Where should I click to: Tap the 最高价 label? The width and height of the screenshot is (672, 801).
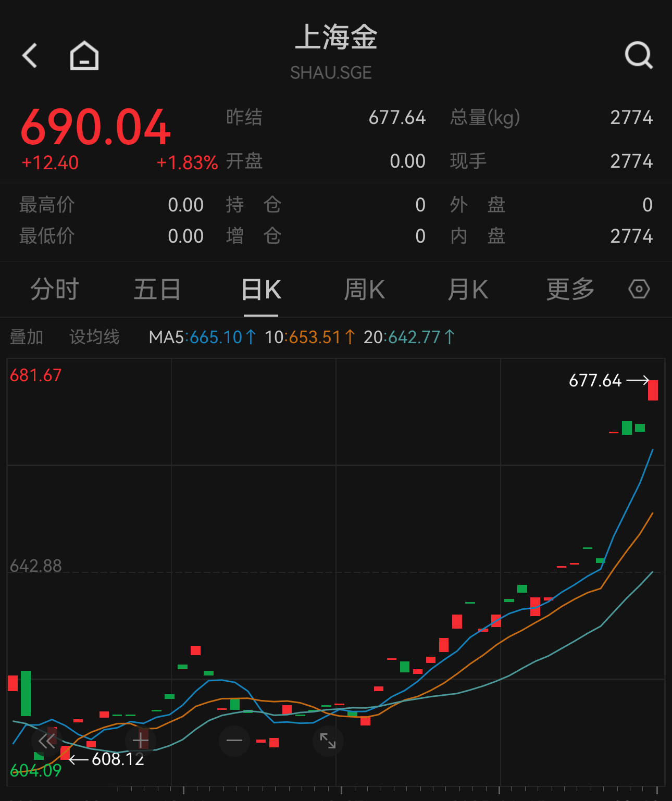click(x=47, y=205)
